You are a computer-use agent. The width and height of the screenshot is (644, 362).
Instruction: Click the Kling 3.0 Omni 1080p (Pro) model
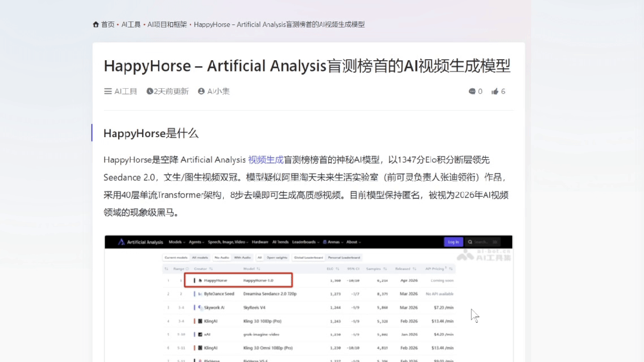coord(268,348)
